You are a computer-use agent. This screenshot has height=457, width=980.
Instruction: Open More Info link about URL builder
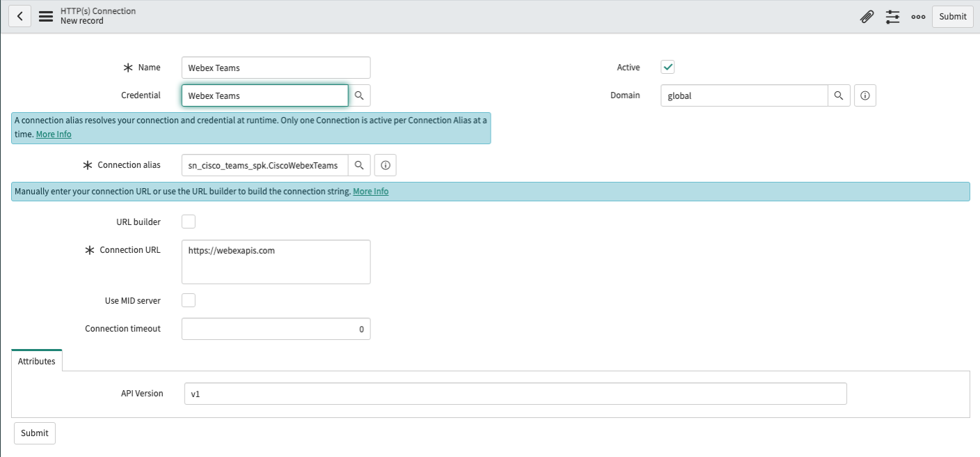coord(371,191)
